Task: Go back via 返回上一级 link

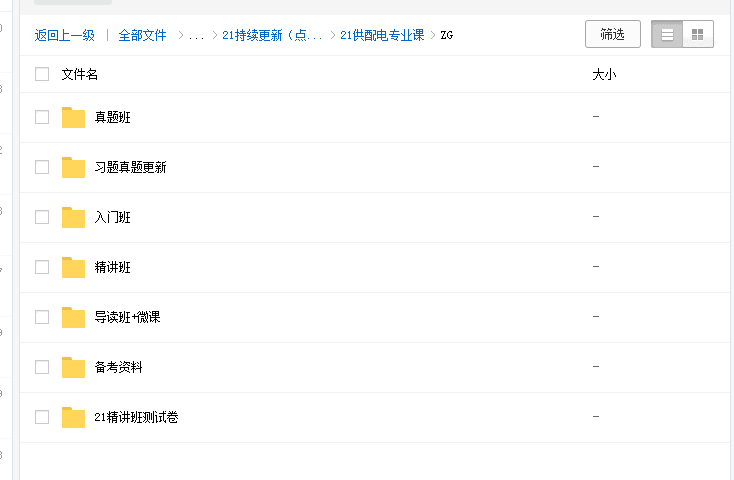Action: [x=65, y=35]
